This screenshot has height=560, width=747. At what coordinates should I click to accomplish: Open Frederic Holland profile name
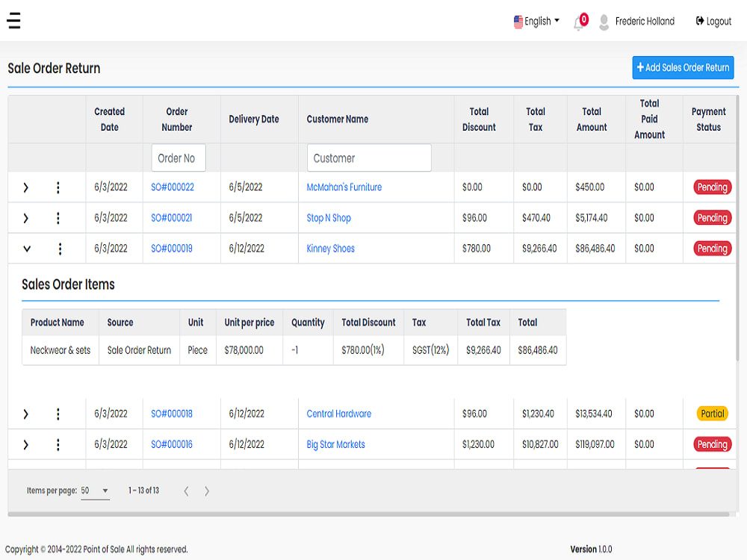645,21
